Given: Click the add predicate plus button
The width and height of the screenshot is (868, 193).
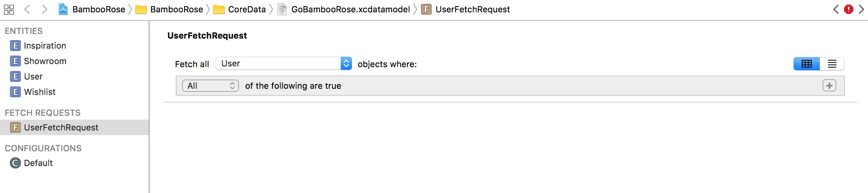Looking at the screenshot, I should coord(829,86).
